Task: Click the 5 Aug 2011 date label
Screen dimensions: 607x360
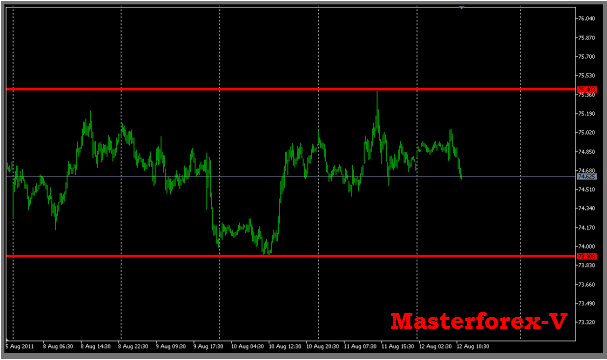Action: [20, 346]
